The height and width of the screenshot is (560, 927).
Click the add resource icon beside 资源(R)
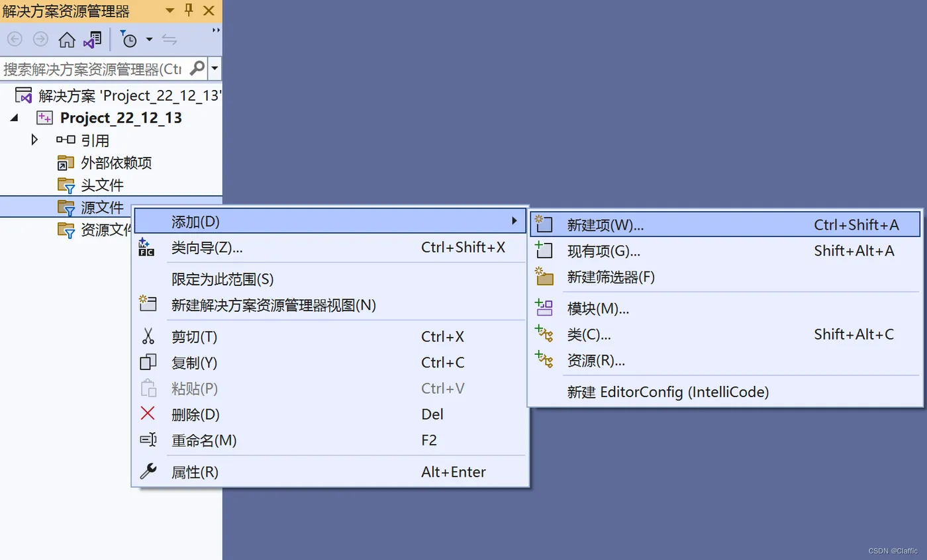tap(544, 359)
